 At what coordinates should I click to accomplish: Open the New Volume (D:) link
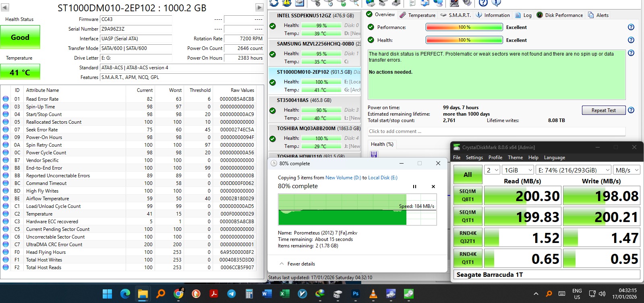pos(343,178)
